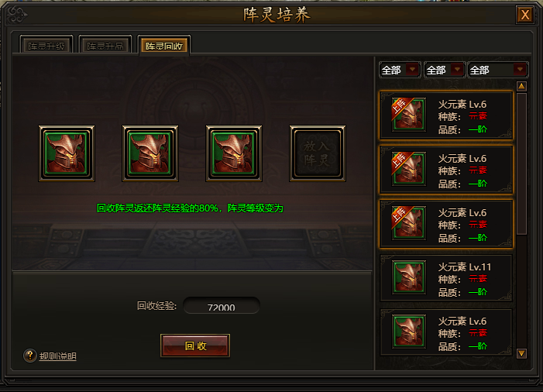The height and width of the screenshot is (392, 543).
Task: Click the list scrollbar down arrow
Action: coord(521,353)
